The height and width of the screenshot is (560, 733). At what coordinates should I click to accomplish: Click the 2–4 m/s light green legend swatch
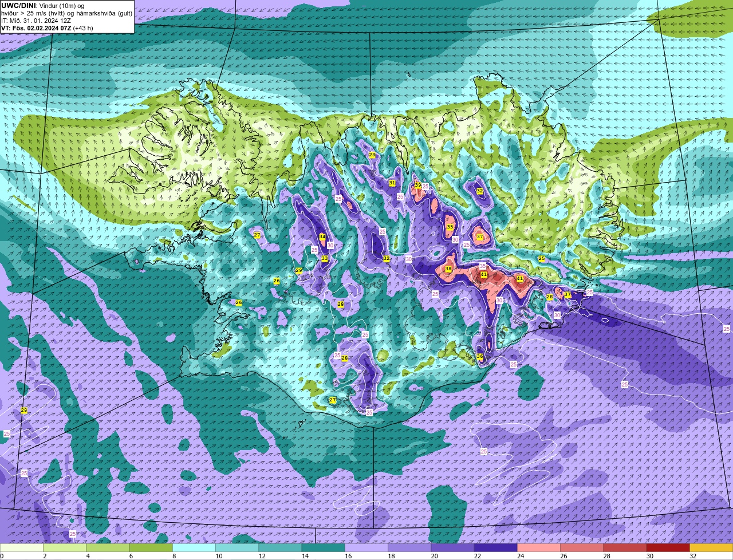click(65, 548)
